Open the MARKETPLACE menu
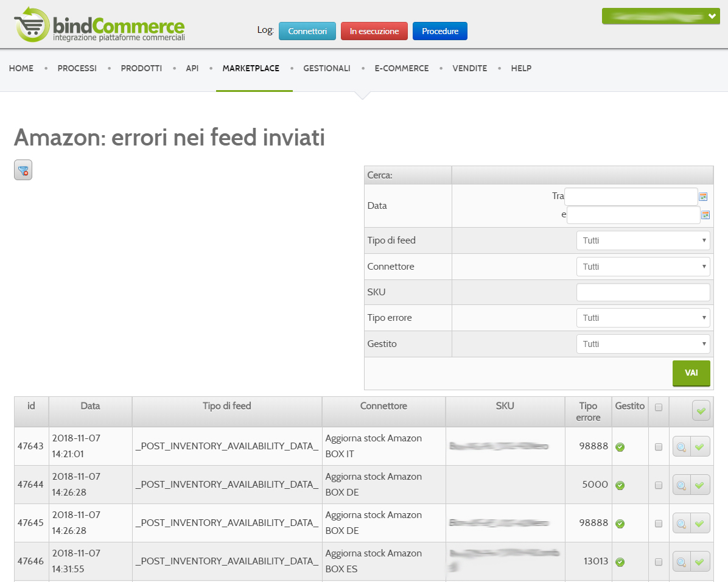Viewport: 728px width, 582px height. click(x=251, y=68)
